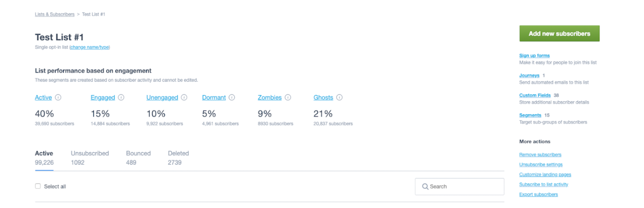Open Custom Fields settings link
This screenshot has height=208, width=644.
pyautogui.click(x=535, y=96)
